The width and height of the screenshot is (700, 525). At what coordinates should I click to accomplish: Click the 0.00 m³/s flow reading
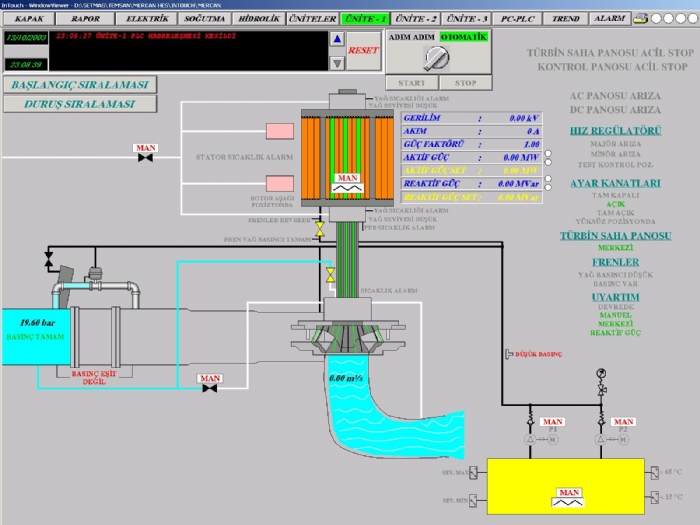point(346,379)
